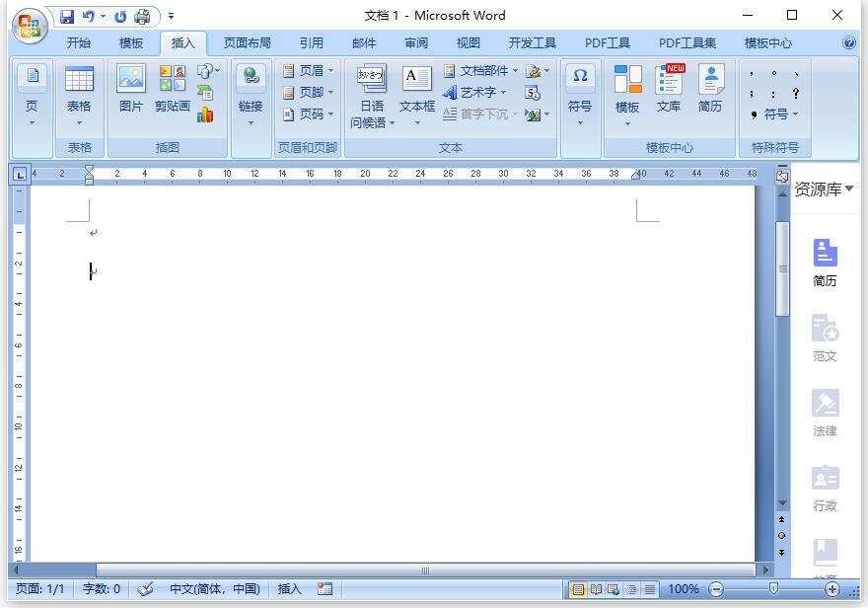This screenshot has height=608, width=868.
Task: Open 行政 in the resource library
Action: (x=825, y=488)
